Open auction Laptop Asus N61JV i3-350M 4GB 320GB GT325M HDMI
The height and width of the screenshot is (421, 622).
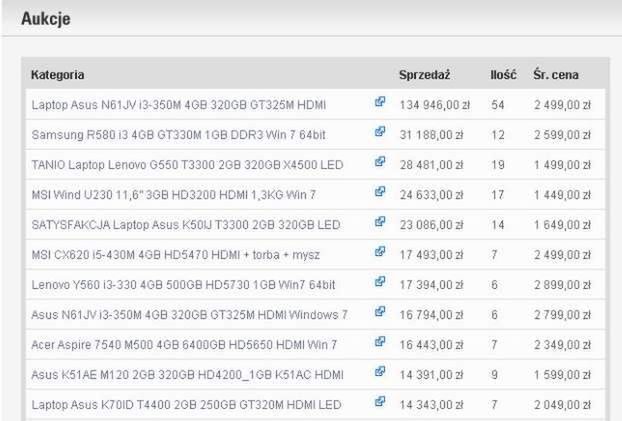[179, 105]
